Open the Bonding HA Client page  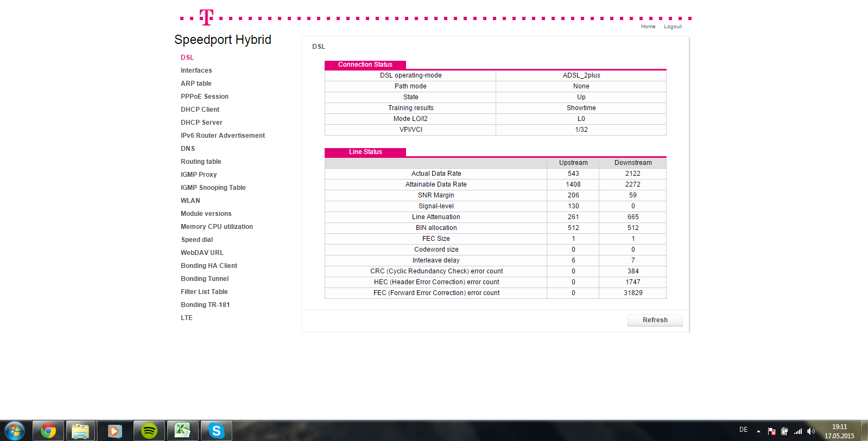click(x=209, y=266)
